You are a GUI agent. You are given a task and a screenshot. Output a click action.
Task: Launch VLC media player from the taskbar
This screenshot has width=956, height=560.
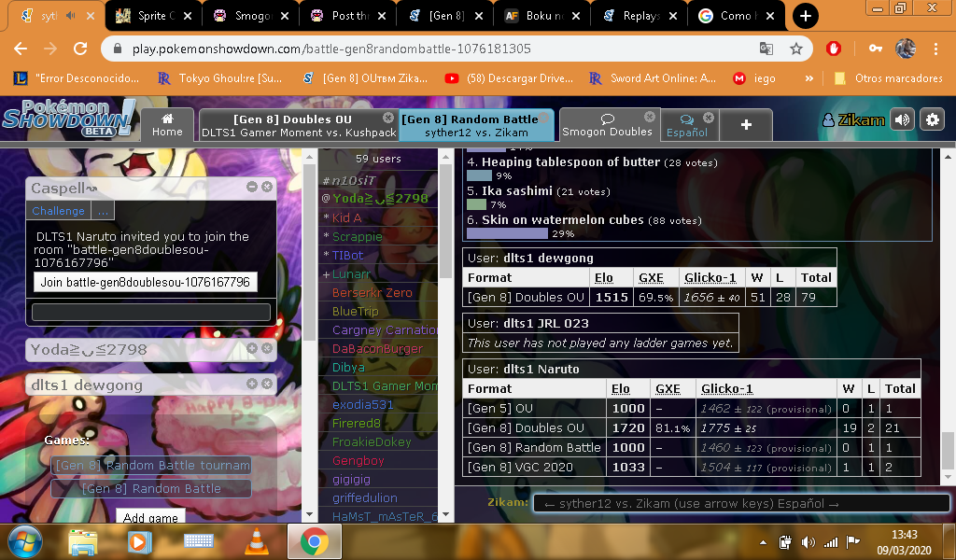click(x=257, y=541)
